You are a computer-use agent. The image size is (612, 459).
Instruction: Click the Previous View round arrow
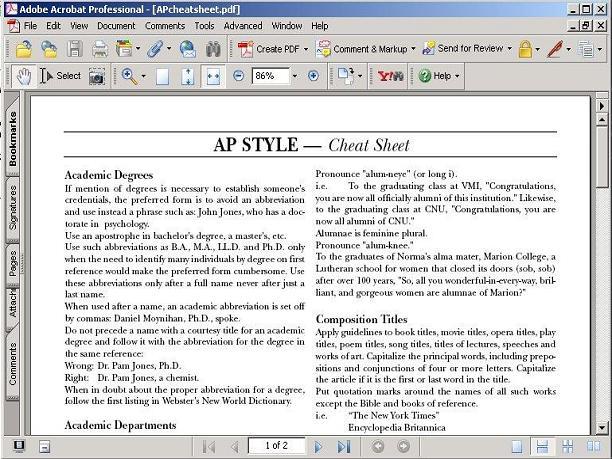coord(378,446)
